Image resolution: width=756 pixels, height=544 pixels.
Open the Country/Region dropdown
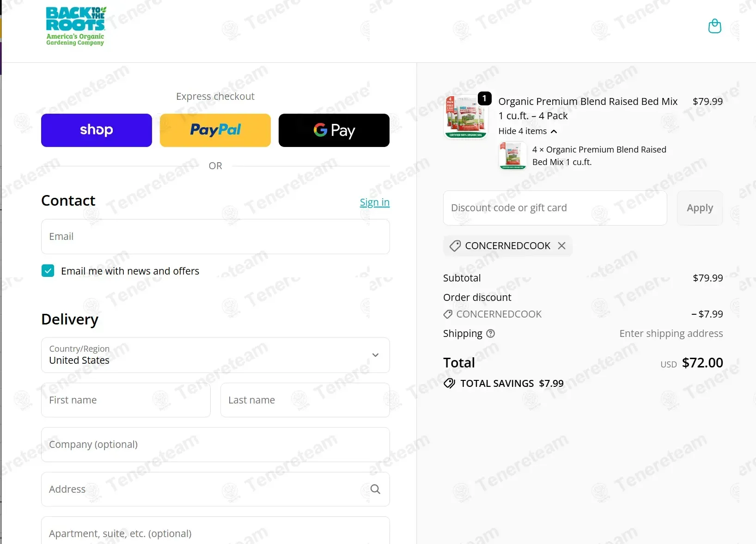[x=215, y=355]
